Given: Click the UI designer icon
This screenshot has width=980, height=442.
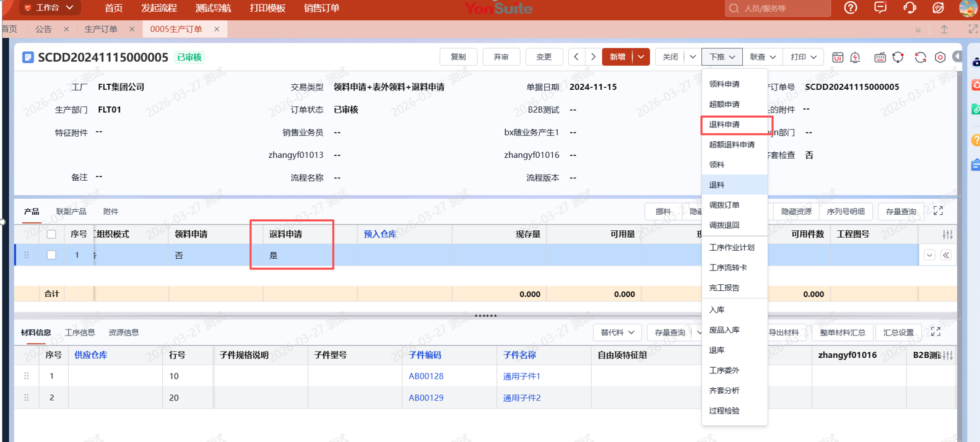Looking at the screenshot, I should [837, 58].
